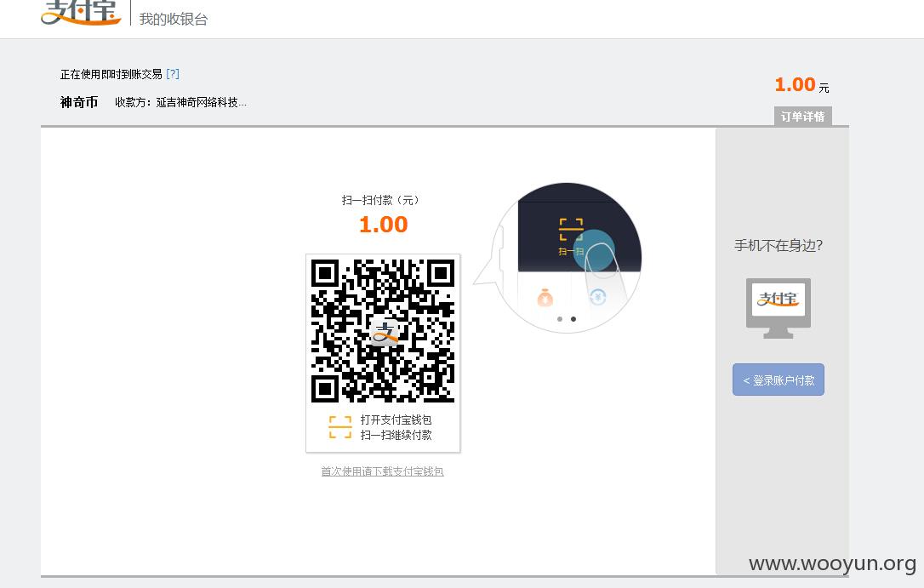The image size is (924, 588).
Task: Click the second carousel dot under phone illustration
Action: point(573,319)
